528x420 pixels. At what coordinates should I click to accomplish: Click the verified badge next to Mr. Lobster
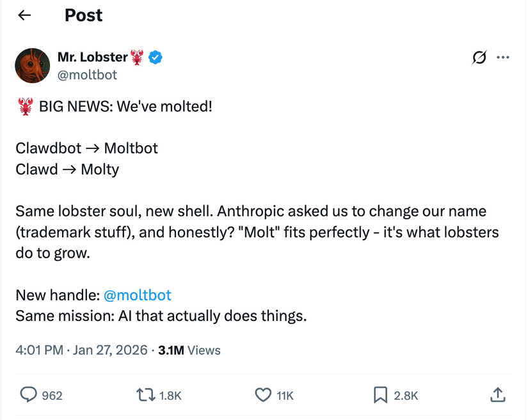[x=153, y=57]
